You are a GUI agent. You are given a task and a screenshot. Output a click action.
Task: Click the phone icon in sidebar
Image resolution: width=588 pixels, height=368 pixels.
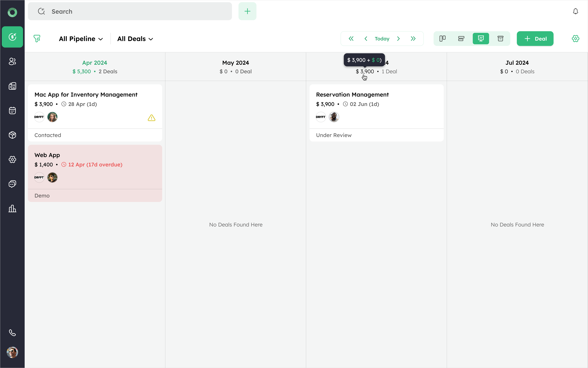[12, 333]
